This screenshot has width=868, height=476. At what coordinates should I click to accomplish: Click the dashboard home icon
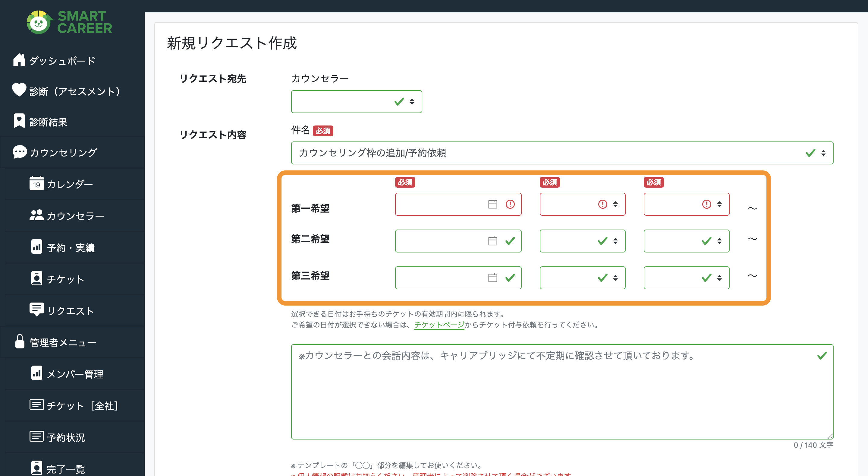pos(19,60)
